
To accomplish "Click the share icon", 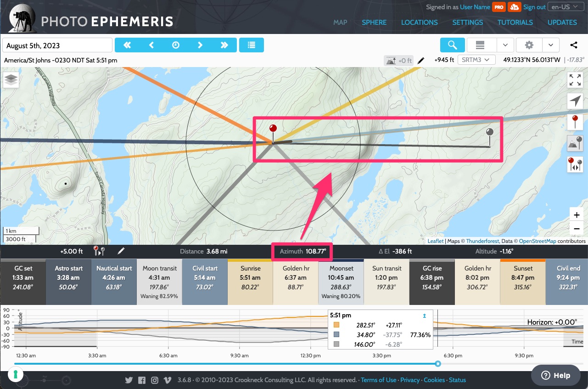I will click(x=574, y=45).
